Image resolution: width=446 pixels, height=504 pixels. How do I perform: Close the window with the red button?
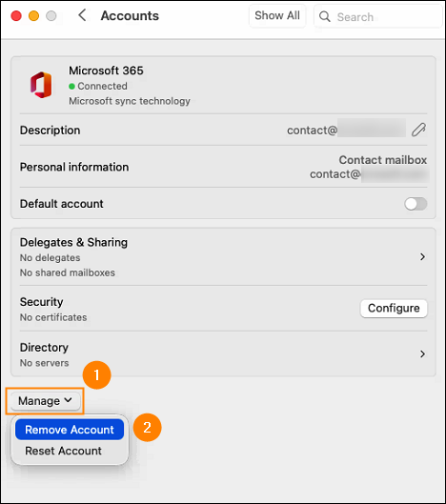(x=16, y=16)
